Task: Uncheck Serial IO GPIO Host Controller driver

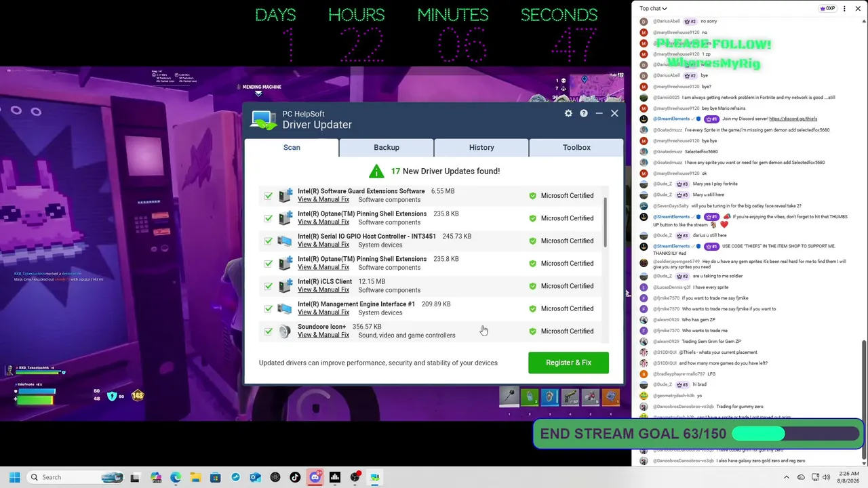Action: [269, 241]
